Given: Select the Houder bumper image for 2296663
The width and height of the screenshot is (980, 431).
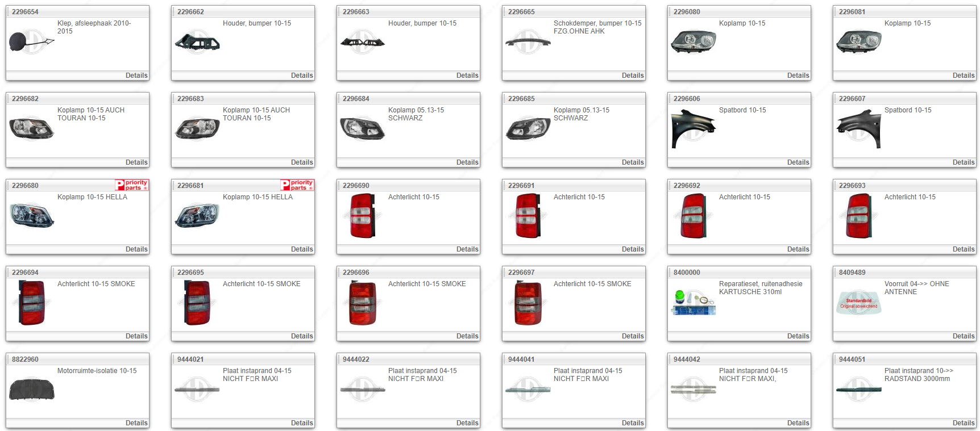Looking at the screenshot, I should click(x=362, y=42).
